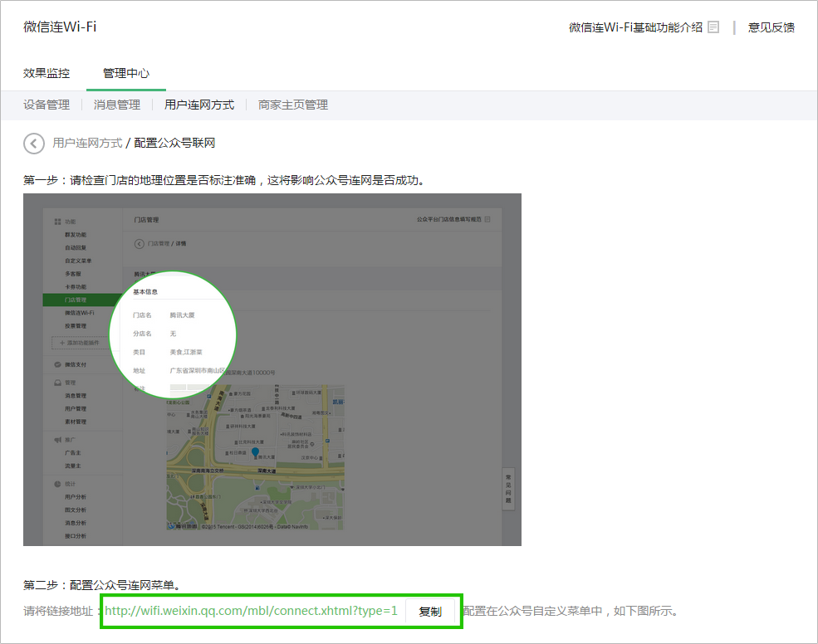Click the back arrow circle beside 用户连网方式 breadcrumb
Image resolution: width=818 pixels, height=644 pixels.
coord(33,144)
